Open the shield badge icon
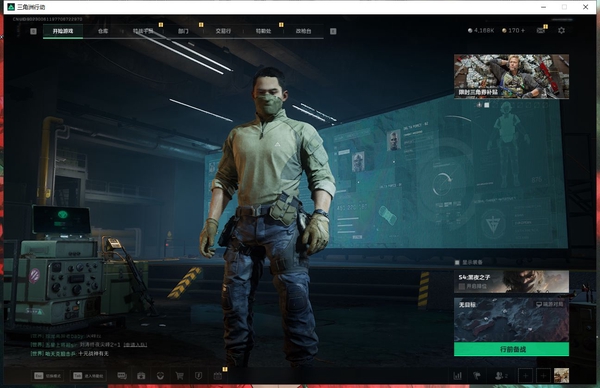 pyautogui.click(x=198, y=376)
